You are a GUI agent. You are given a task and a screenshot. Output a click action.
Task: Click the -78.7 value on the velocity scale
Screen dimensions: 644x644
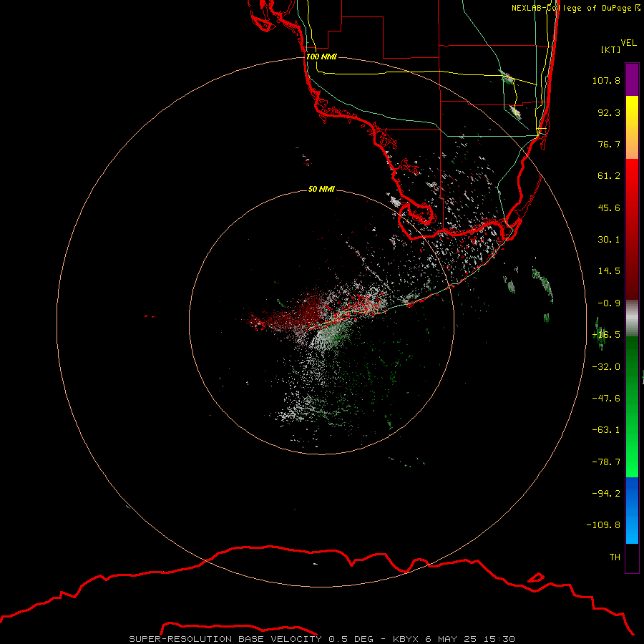(x=606, y=462)
